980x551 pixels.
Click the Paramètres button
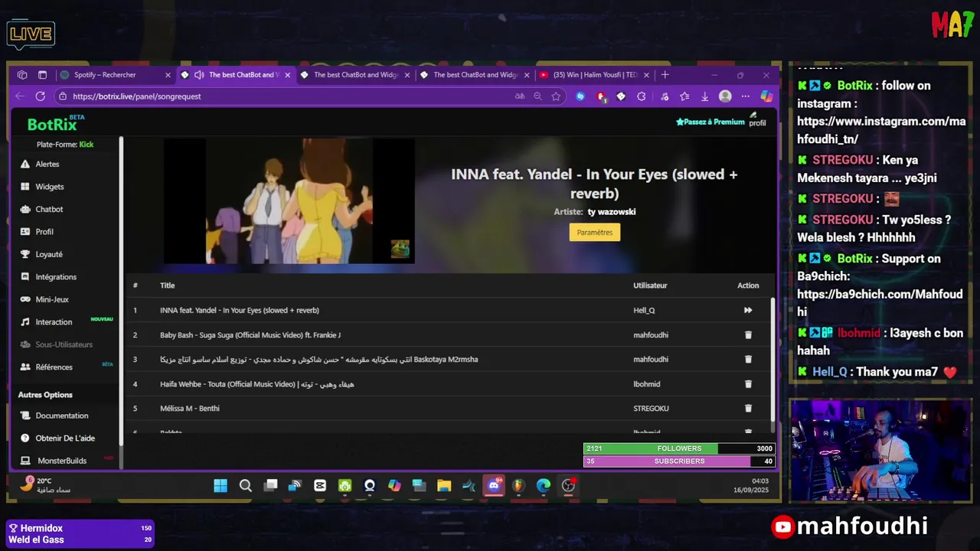click(595, 233)
